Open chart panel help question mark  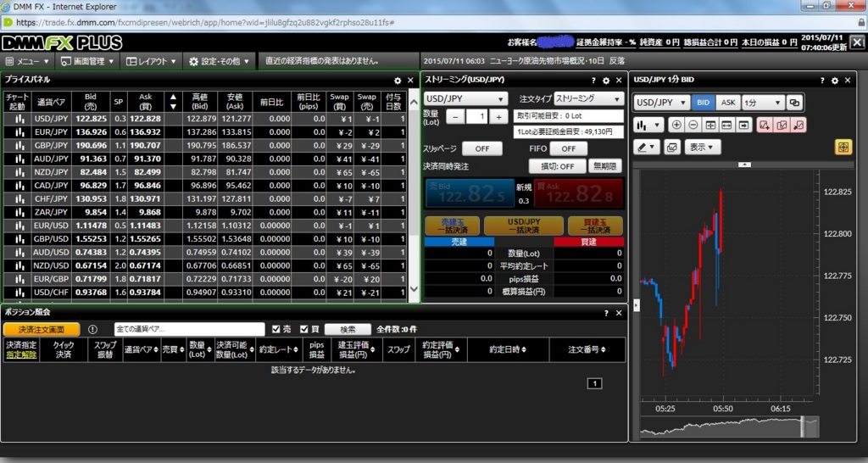(822, 81)
